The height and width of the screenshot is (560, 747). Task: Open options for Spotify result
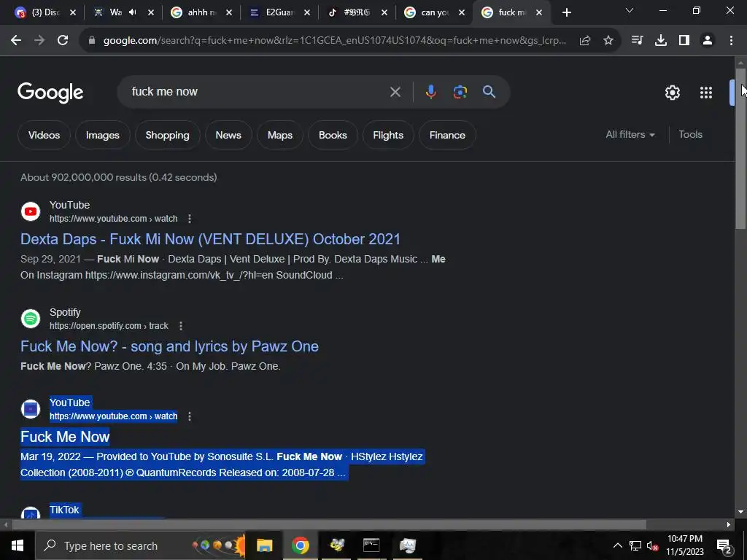[181, 326]
